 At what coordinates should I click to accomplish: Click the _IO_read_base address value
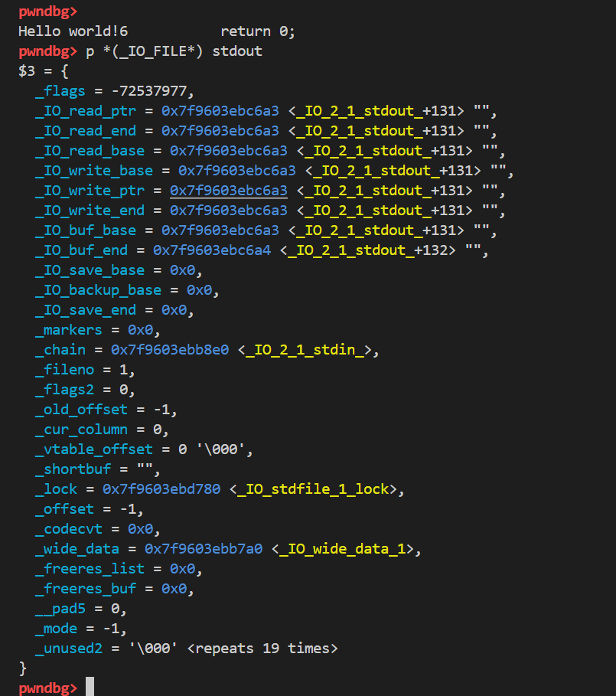pos(228,151)
